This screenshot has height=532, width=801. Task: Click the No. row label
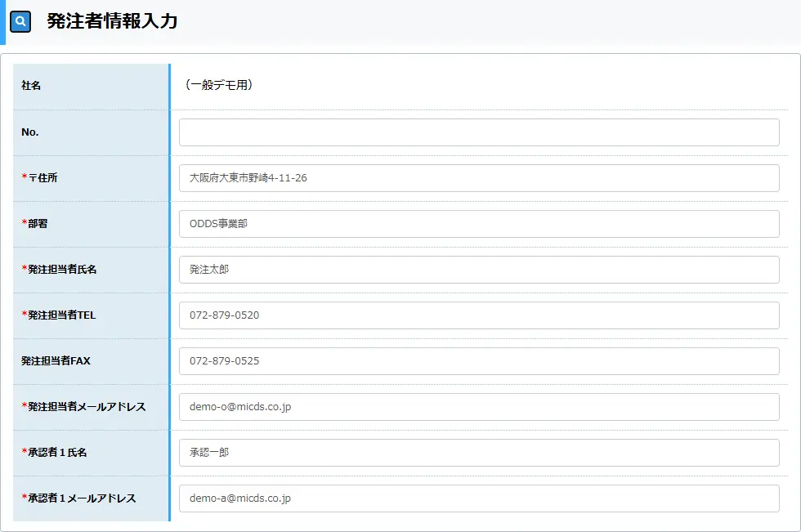(x=30, y=132)
